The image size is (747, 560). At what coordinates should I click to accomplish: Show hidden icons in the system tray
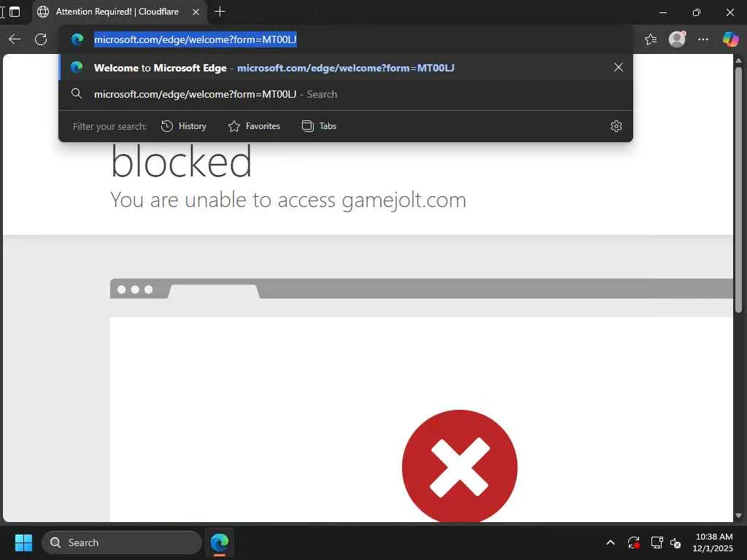611,542
